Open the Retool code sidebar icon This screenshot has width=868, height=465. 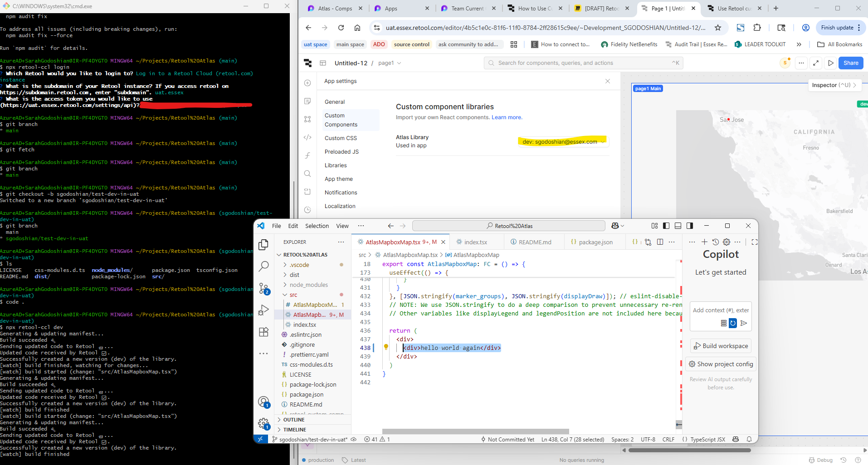pos(307,137)
